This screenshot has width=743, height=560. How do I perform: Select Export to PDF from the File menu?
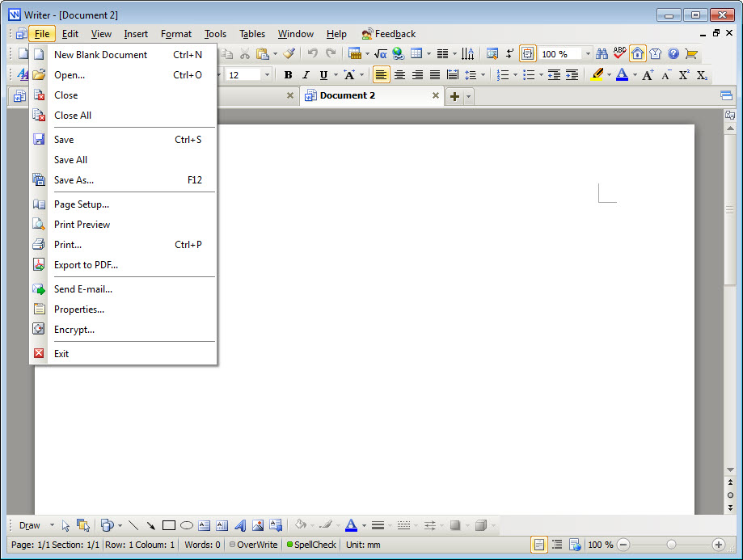(85, 264)
